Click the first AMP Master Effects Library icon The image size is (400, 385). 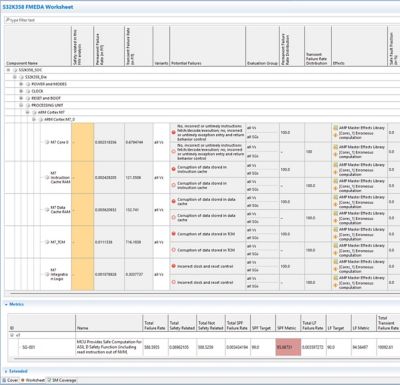pos(336,128)
